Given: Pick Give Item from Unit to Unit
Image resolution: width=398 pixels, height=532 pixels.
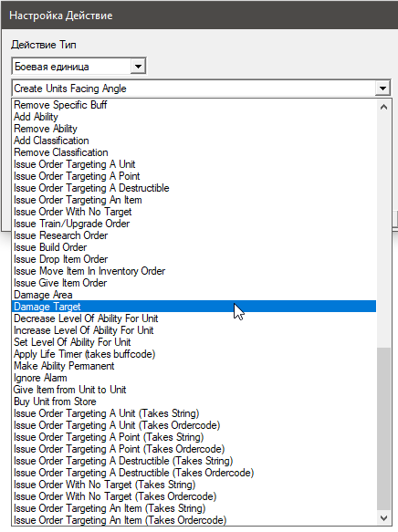Looking at the screenshot, I should (194, 390).
